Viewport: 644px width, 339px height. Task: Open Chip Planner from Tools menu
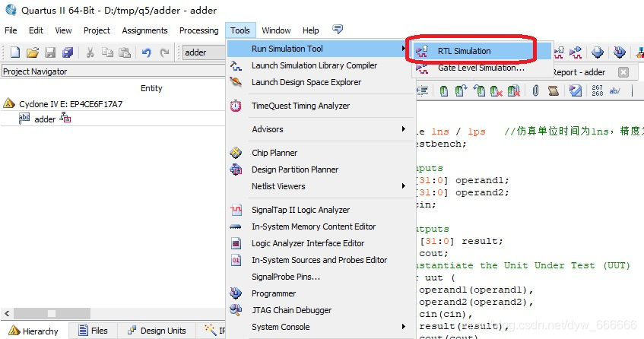click(x=274, y=153)
